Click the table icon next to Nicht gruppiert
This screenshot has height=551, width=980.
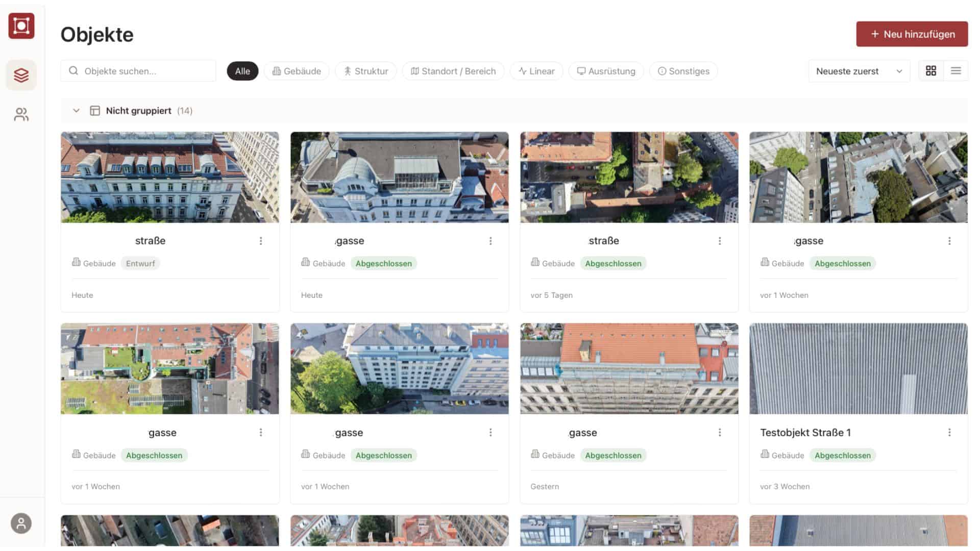click(x=95, y=111)
